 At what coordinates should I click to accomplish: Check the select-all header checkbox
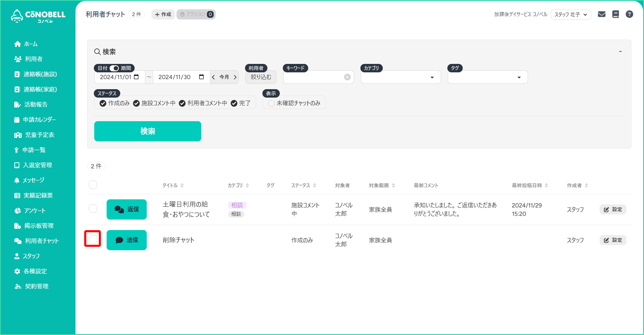93,184
